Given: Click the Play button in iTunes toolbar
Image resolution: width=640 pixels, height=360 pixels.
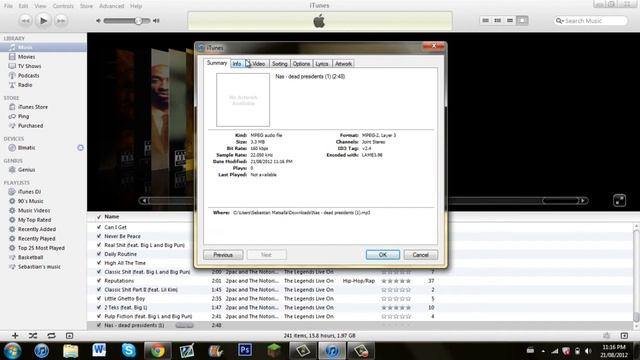Looking at the screenshot, I should point(43,20).
